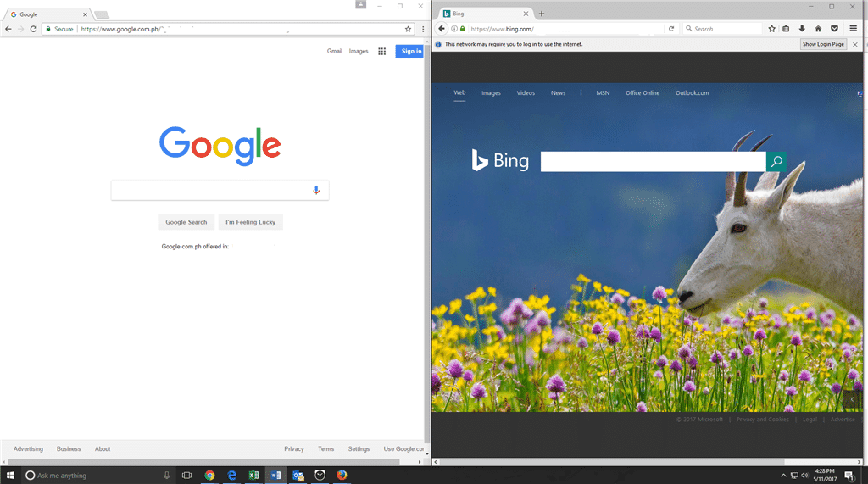Click Chrome's back arrow button
Screen dimensions: 868x484
click(8, 29)
